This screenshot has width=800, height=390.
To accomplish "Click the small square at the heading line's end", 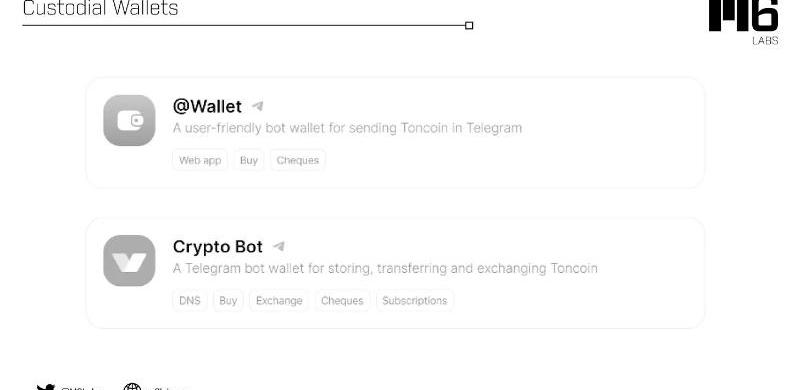I will coord(469,26).
